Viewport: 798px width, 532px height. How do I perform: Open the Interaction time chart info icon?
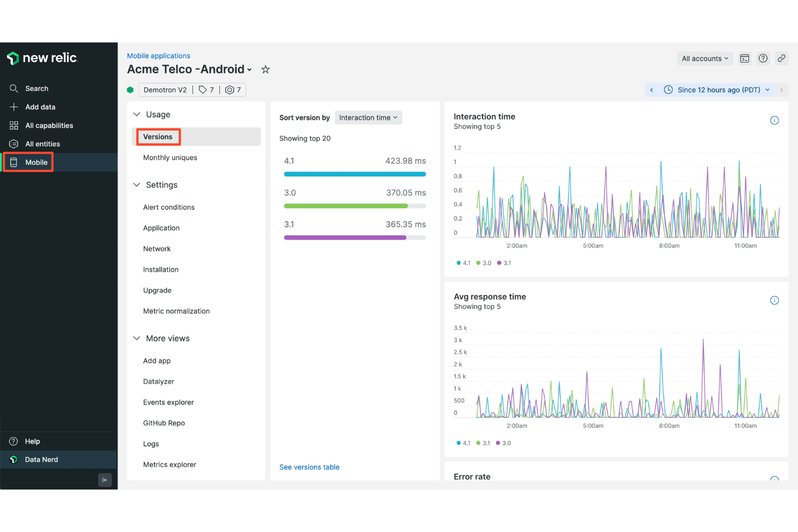pos(775,120)
